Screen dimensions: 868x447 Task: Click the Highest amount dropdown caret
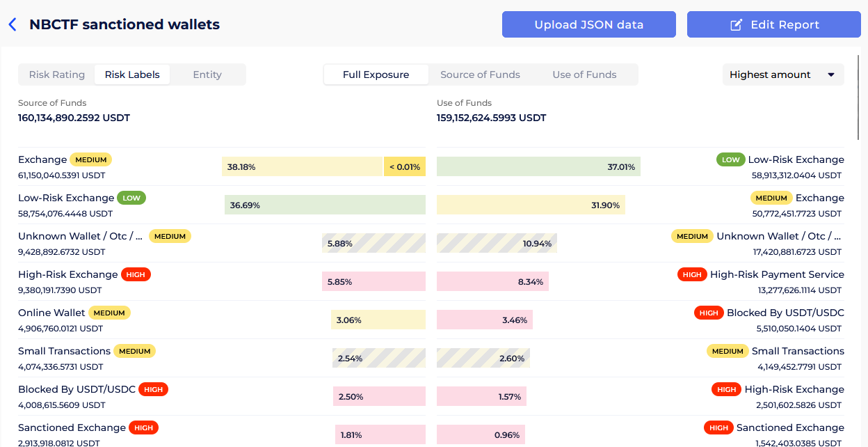point(830,75)
